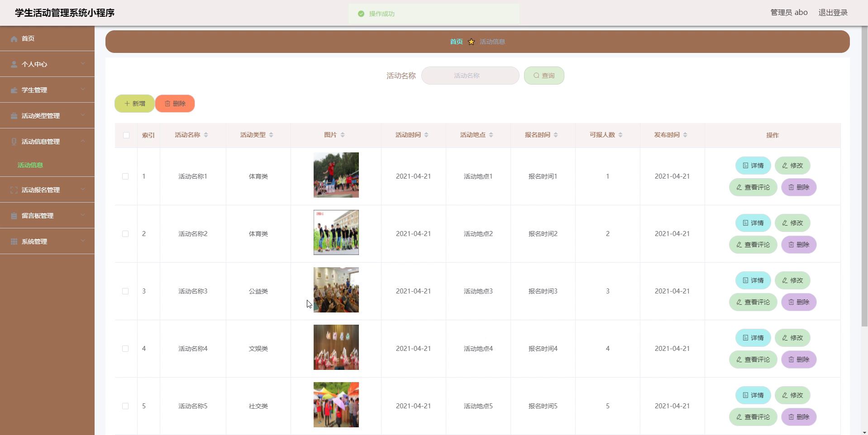Click the sort arrows for 活动类型 column
868x435 pixels.
click(271, 135)
